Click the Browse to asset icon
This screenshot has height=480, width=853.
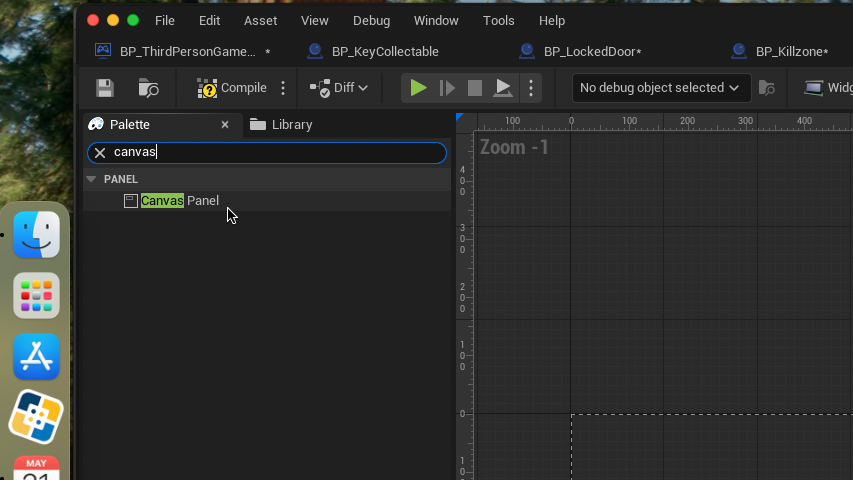pyautogui.click(x=148, y=88)
